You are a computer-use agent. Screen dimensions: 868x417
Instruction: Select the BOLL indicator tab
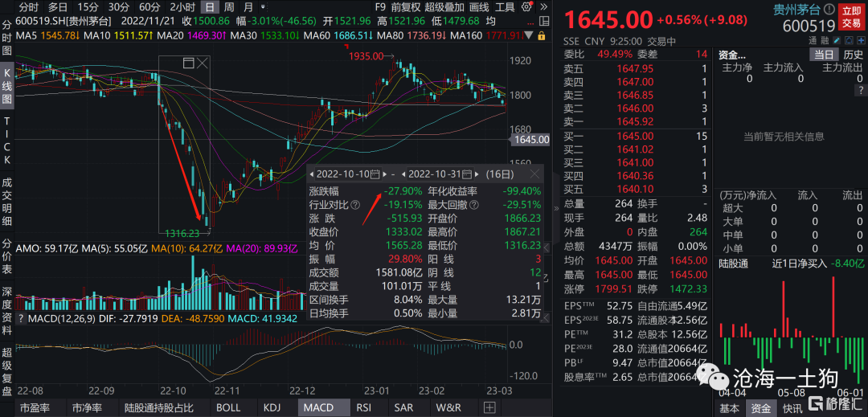(x=228, y=408)
